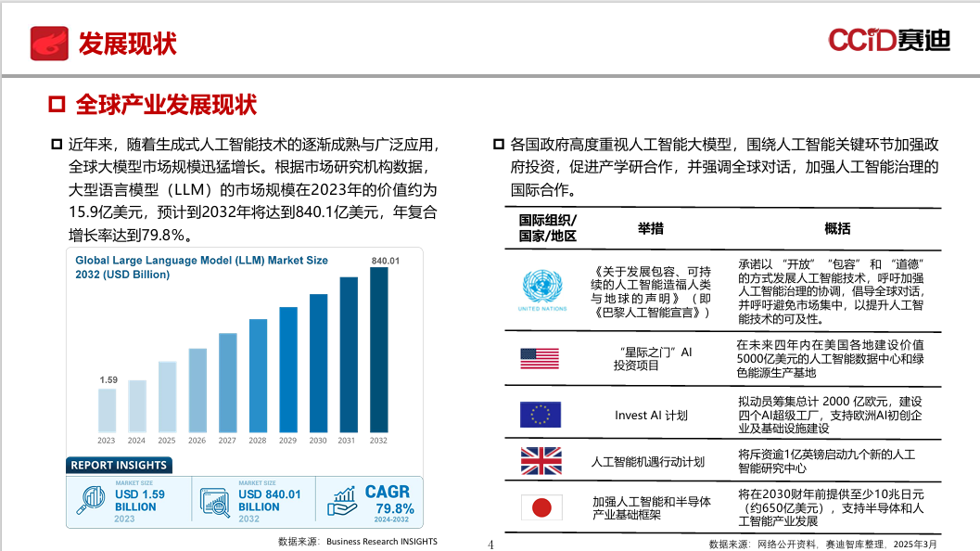This screenshot has width=980, height=551.
Task: Click the 2023 bar labeled 1.59
Action: (107, 410)
